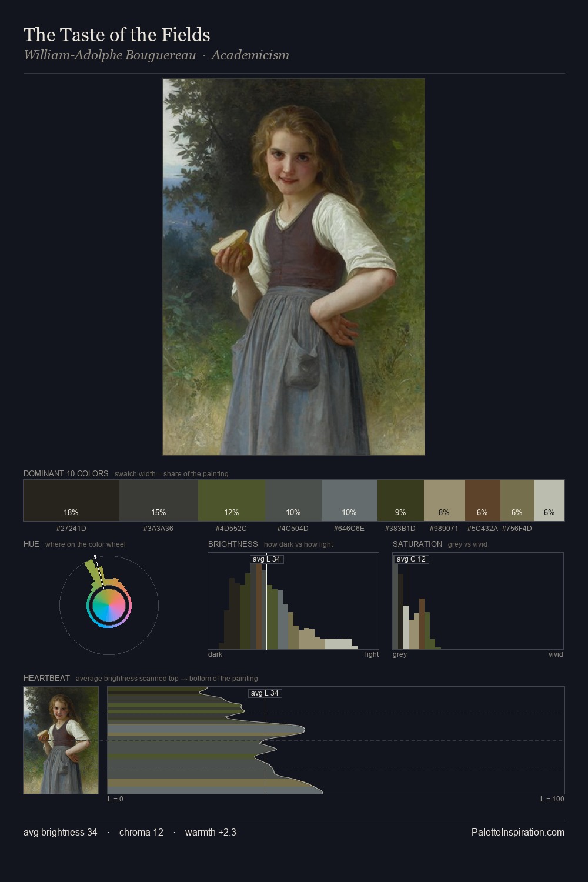Click the 'Academicism' style label

pyautogui.click(x=250, y=55)
